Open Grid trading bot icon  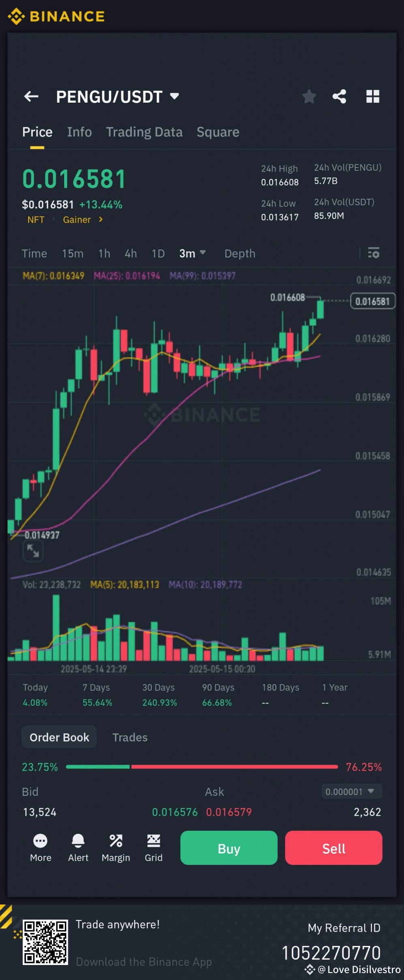point(153,848)
